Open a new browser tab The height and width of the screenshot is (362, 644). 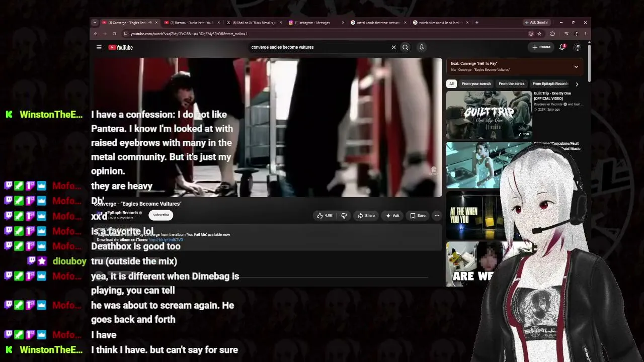476,23
